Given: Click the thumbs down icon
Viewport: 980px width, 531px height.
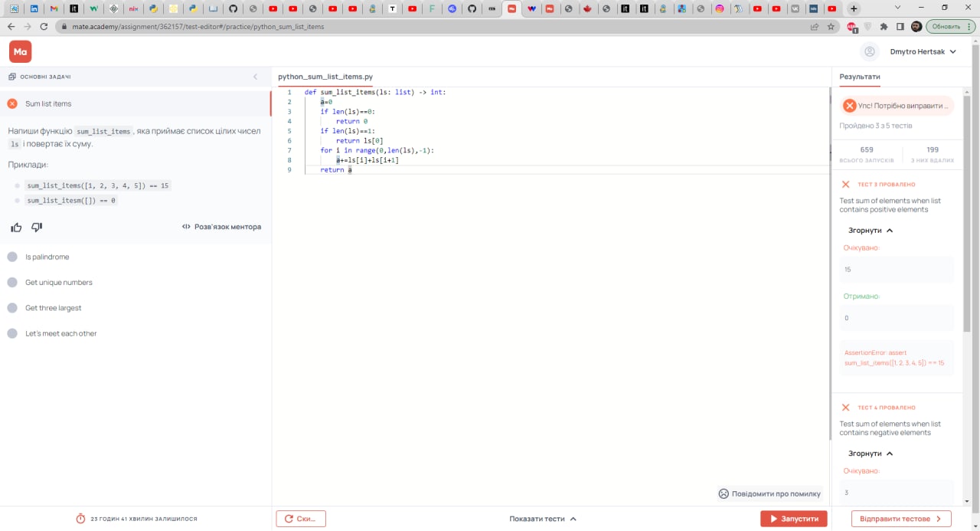Looking at the screenshot, I should (37, 228).
